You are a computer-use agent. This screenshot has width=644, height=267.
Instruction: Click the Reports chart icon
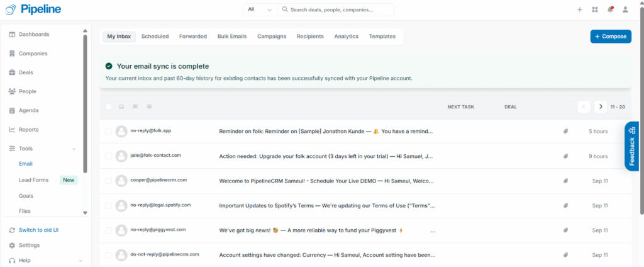12,130
